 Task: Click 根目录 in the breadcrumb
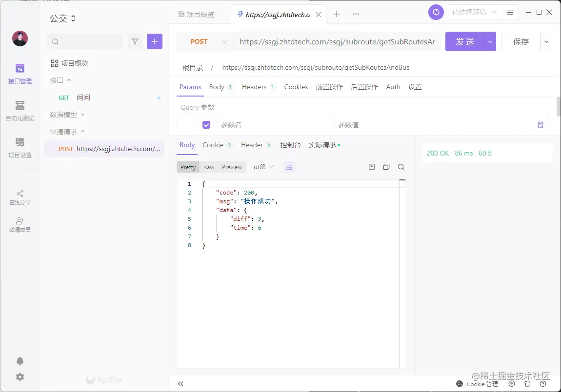[x=193, y=68]
